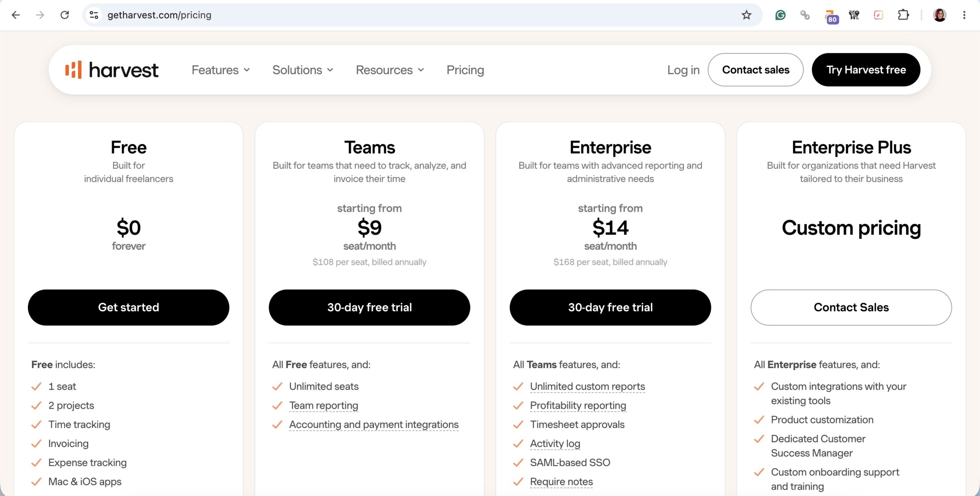
Task: Click the Team reporting feature link
Action: (x=323, y=405)
